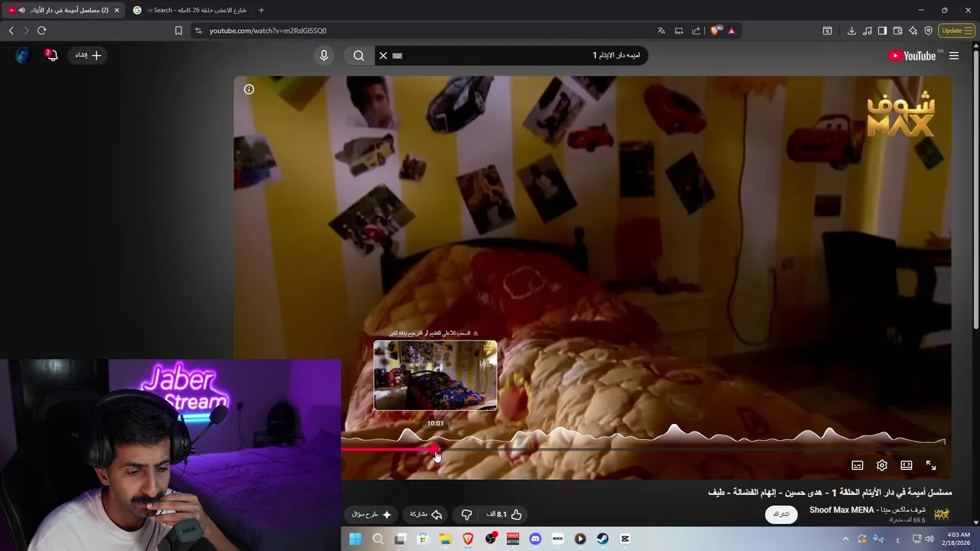Open Brave Shields lion icon
Viewport: 980px width, 551px height.
(x=715, y=31)
